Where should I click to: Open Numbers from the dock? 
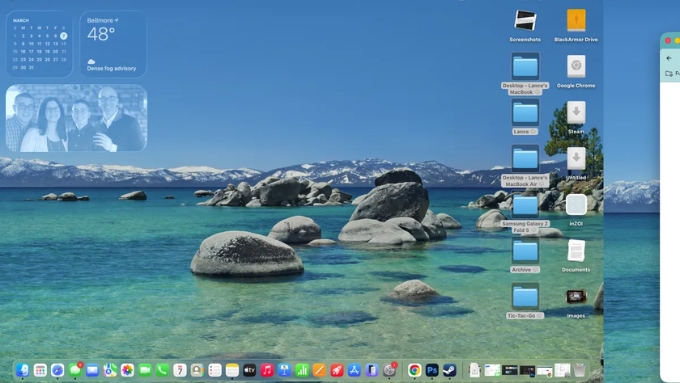pyautogui.click(x=302, y=370)
